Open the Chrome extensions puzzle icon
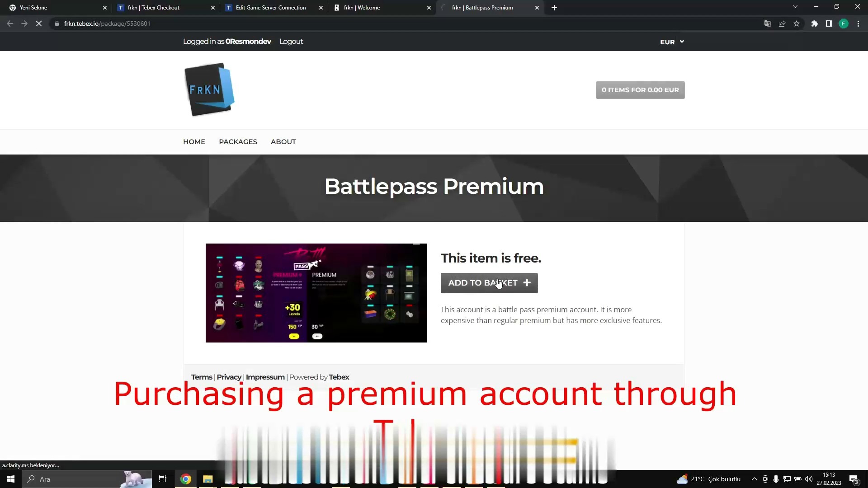The image size is (868, 488). pos(814,23)
